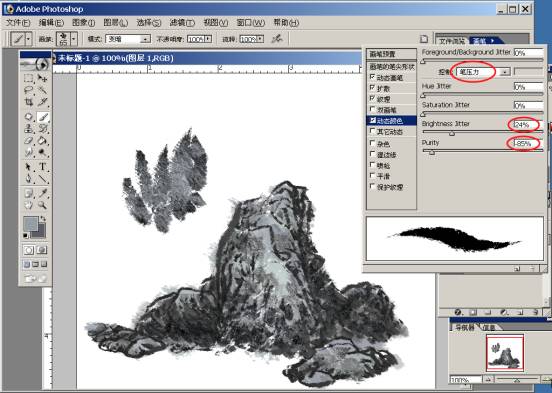552x393 pixels.
Task: Click zoom out icon in Navigator palette
Action: coord(488,379)
